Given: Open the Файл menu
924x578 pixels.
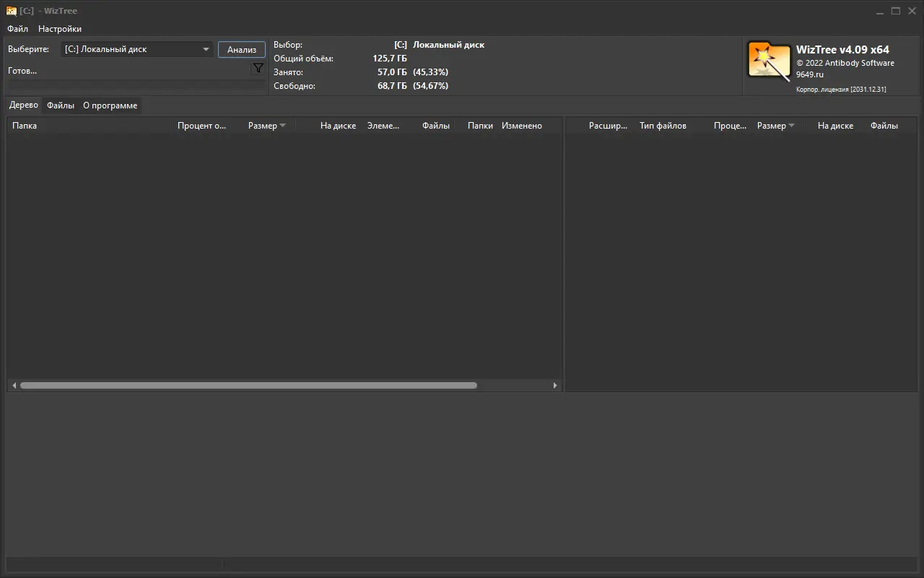Looking at the screenshot, I should 18,29.
